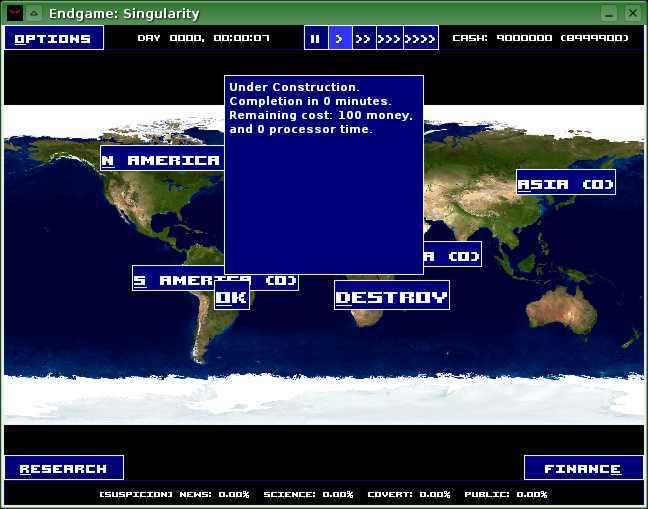
Task: Close the Endgame: Singularity window
Action: click(x=632, y=13)
